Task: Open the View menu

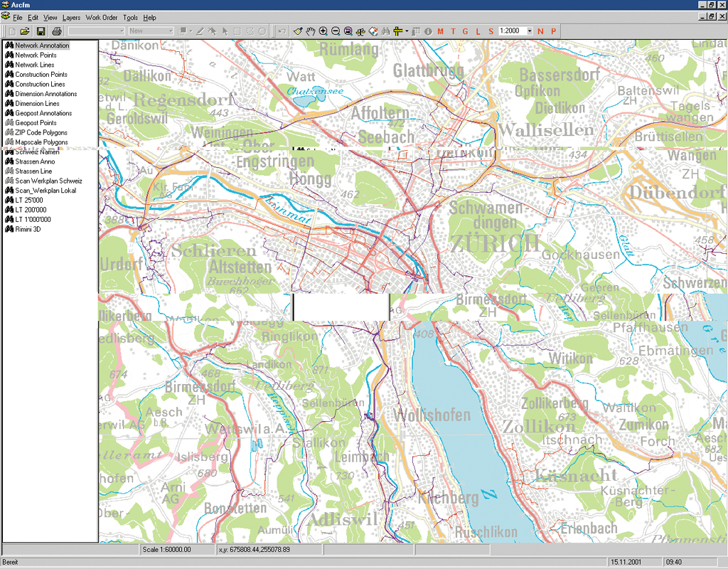Action: 50,18
